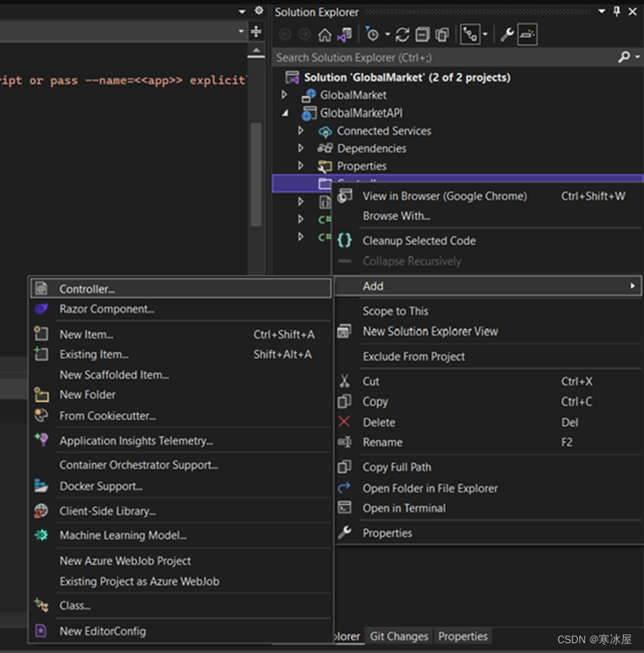Open the pending changes filter dropdown arrow
The width and height of the screenshot is (644, 653).
click(387, 34)
